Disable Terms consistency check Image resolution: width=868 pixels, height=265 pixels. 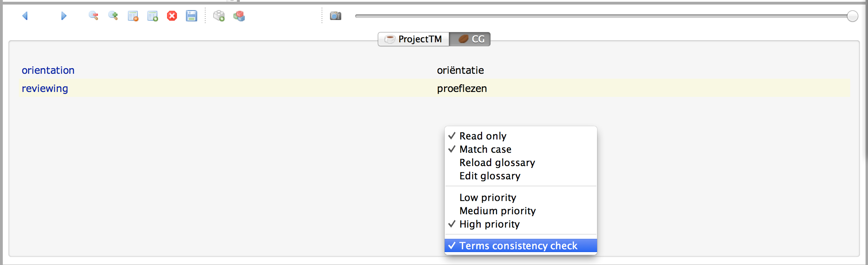pyautogui.click(x=518, y=246)
